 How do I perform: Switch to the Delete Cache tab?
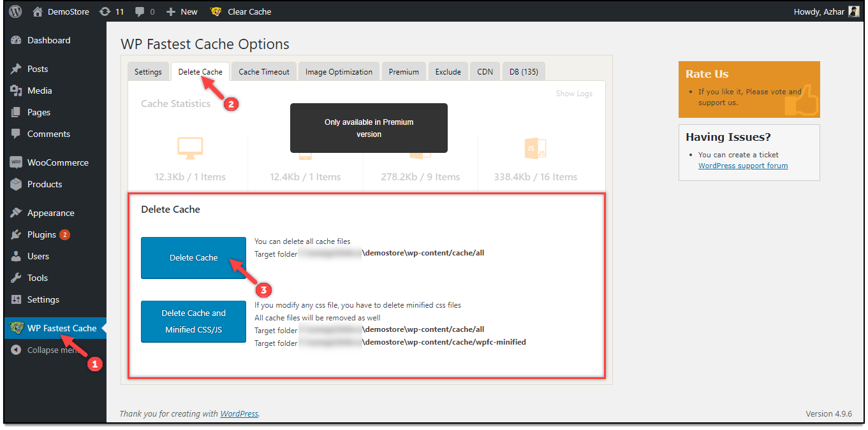coord(200,71)
